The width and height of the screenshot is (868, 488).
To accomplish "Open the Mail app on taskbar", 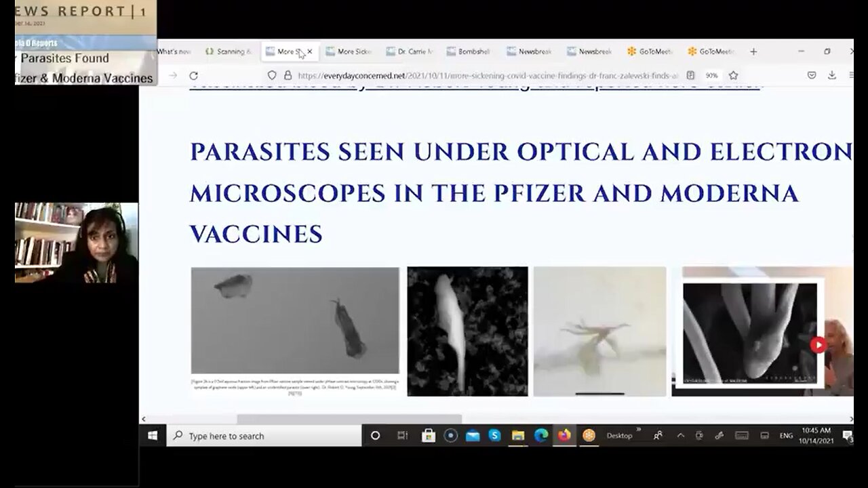I will (473, 436).
